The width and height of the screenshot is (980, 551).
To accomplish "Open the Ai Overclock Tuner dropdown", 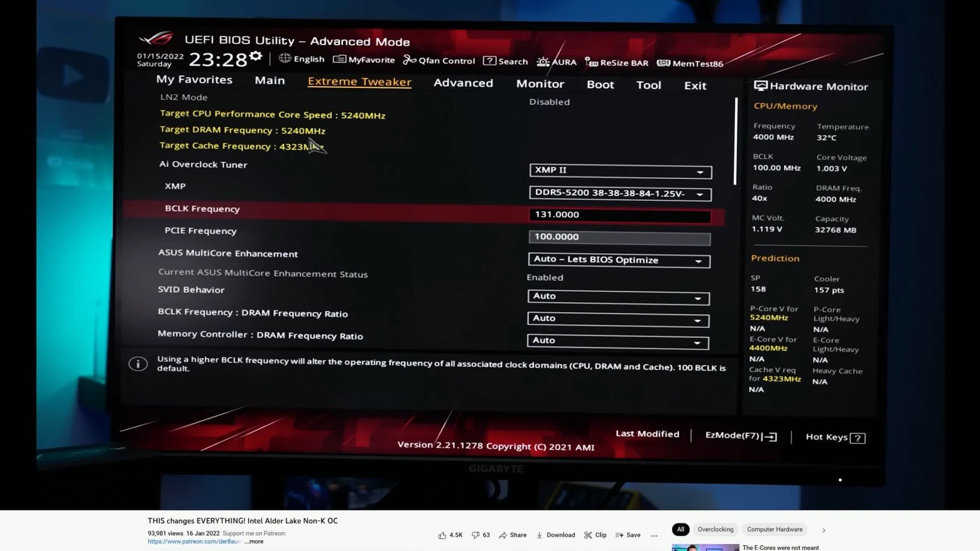I will click(620, 171).
